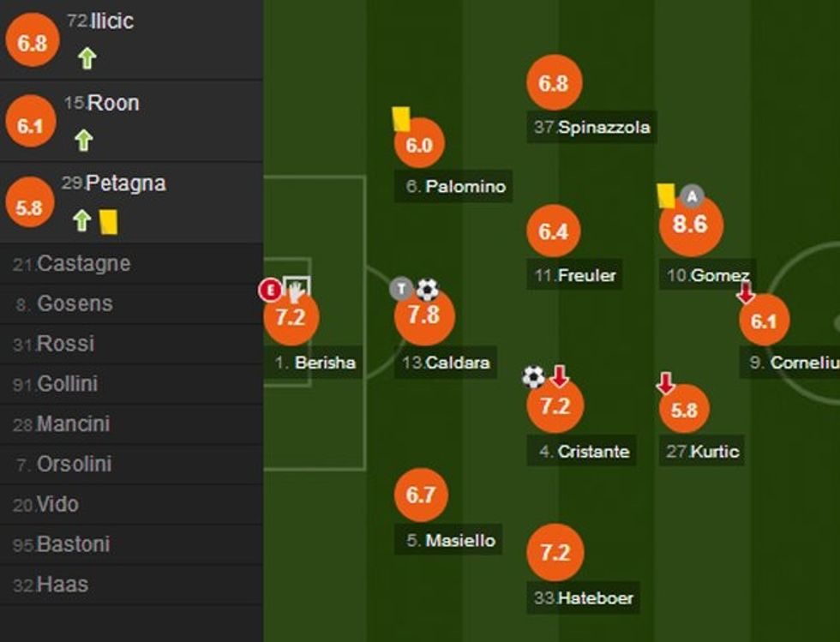Screen dimensions: 840x642
Task: Click the assist badge on Gomez
Action: 692,197
